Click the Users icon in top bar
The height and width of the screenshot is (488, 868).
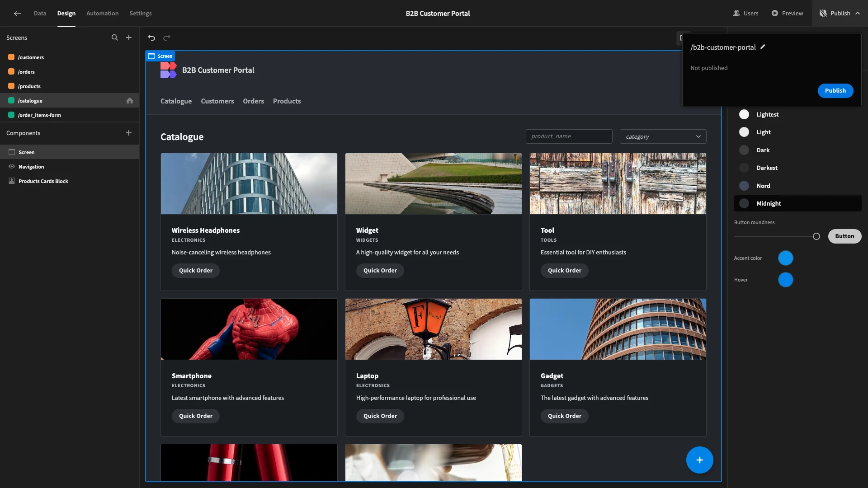(736, 13)
